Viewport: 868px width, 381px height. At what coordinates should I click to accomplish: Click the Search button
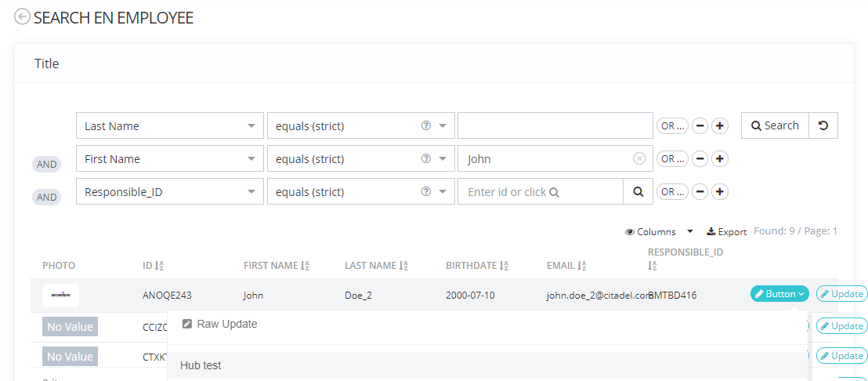pos(775,125)
